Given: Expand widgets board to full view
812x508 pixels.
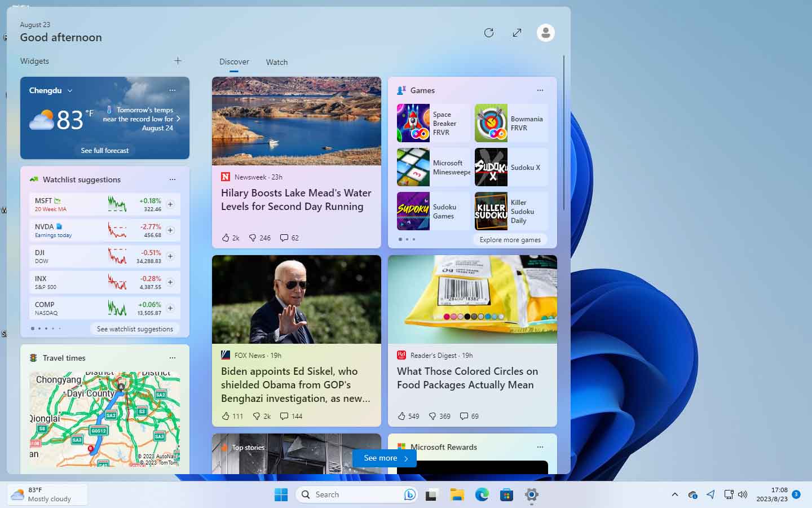Looking at the screenshot, I should click(517, 33).
